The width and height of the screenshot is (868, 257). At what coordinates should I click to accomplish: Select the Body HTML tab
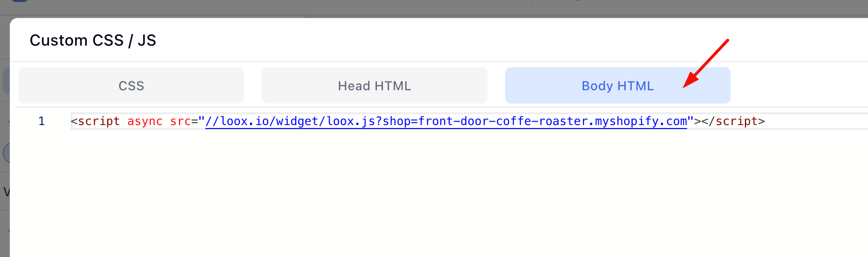point(617,86)
